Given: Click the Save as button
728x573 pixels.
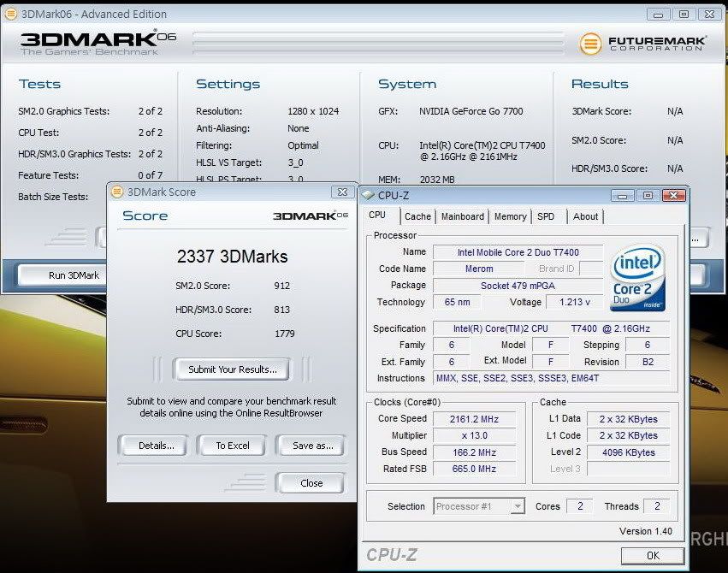Looking at the screenshot, I should point(312,446).
